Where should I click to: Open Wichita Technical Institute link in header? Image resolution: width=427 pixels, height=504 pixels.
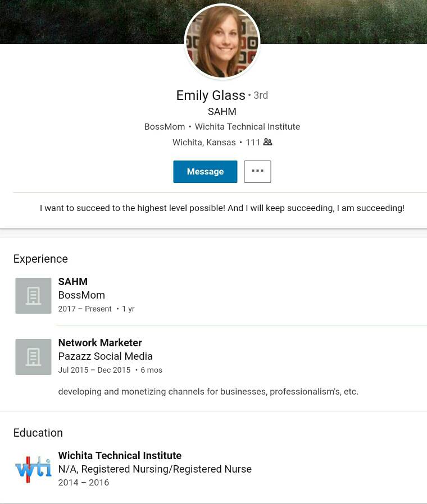(247, 127)
